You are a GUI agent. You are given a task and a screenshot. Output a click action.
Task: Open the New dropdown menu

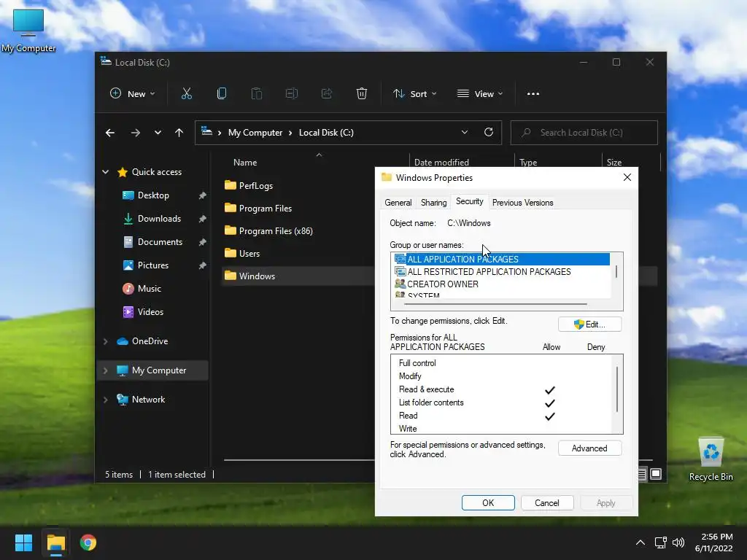(x=133, y=94)
